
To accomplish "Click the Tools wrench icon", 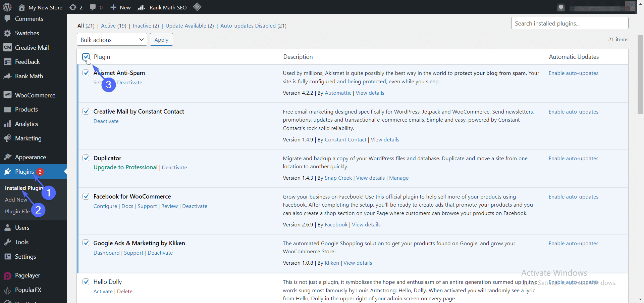I will click(7, 242).
